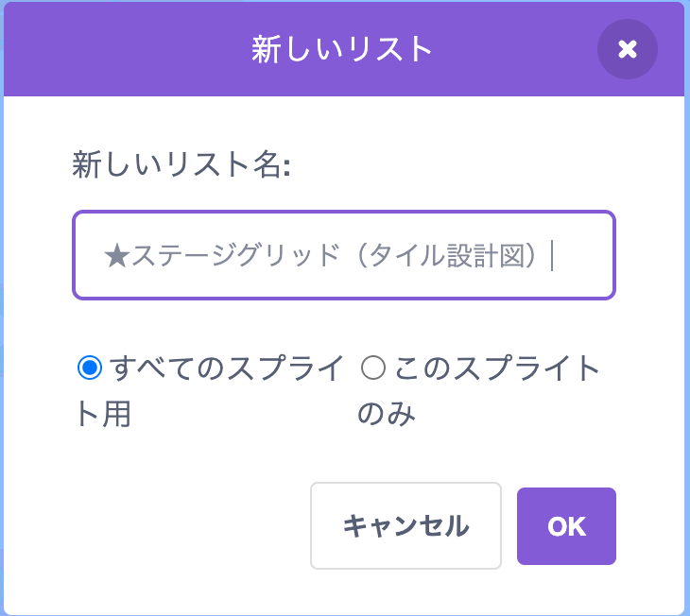Select the このスプライトのみ radio button
The height and width of the screenshot is (616, 690).
(373, 368)
